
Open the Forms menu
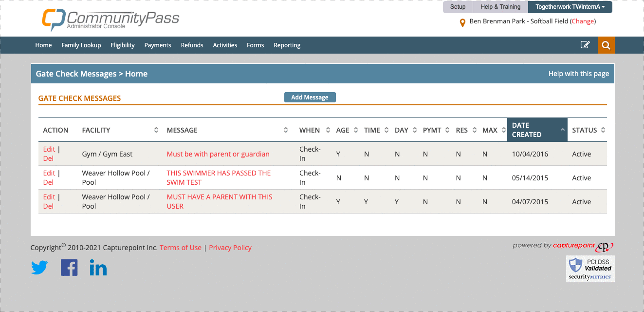pyautogui.click(x=256, y=45)
